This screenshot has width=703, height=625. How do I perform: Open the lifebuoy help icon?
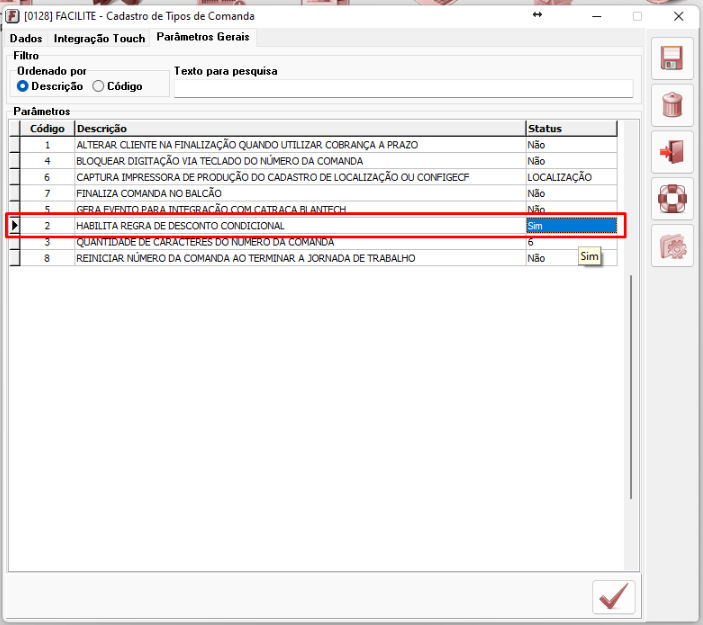[x=672, y=199]
